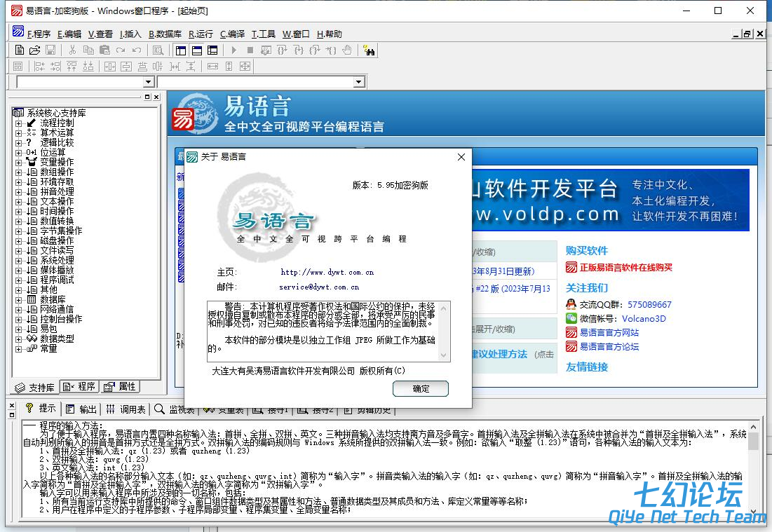
Task: Open the 易语言官方论坛 link
Action: pos(609,346)
